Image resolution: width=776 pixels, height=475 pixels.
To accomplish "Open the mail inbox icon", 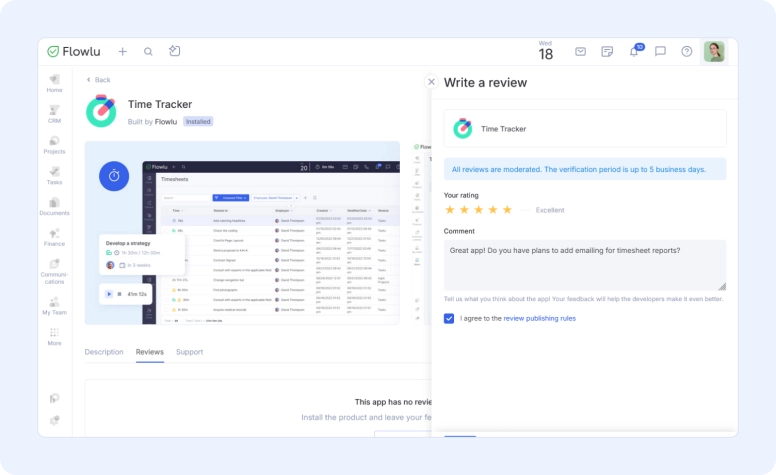I will 581,51.
